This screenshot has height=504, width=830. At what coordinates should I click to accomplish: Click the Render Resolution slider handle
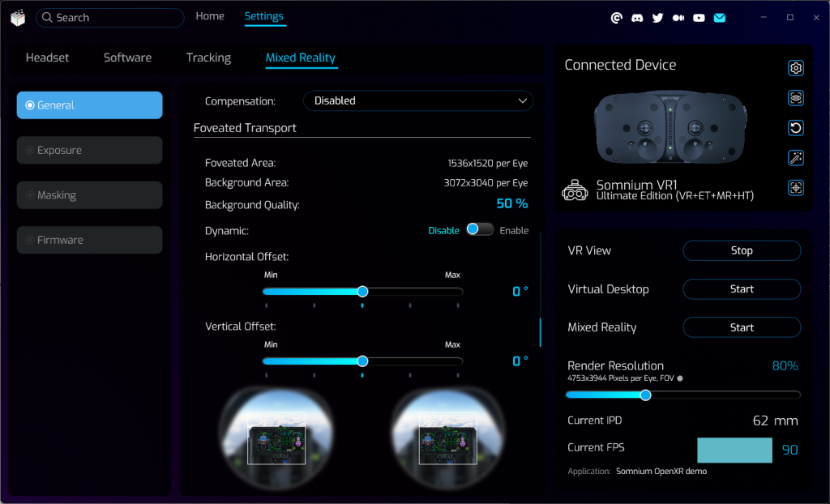coord(645,395)
